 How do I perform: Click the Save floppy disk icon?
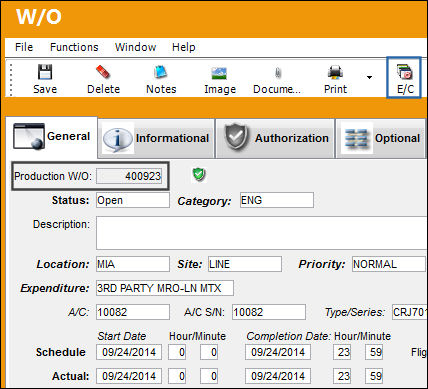click(45, 71)
